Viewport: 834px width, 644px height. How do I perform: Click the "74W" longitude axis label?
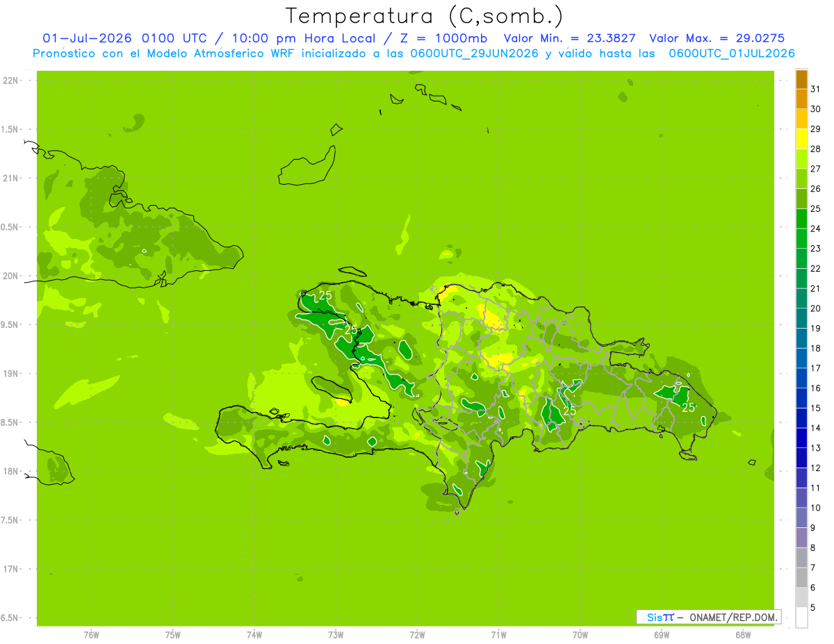[254, 635]
